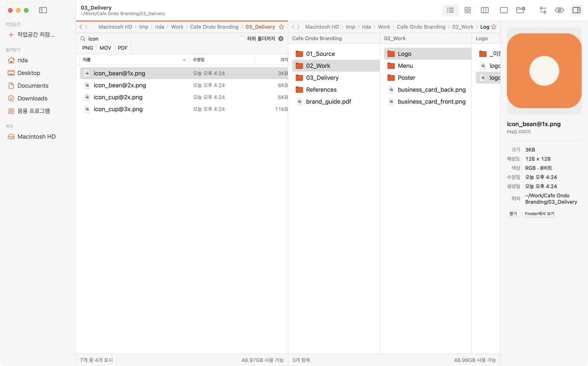
Task: Open References folder in column view
Action: tap(336, 90)
